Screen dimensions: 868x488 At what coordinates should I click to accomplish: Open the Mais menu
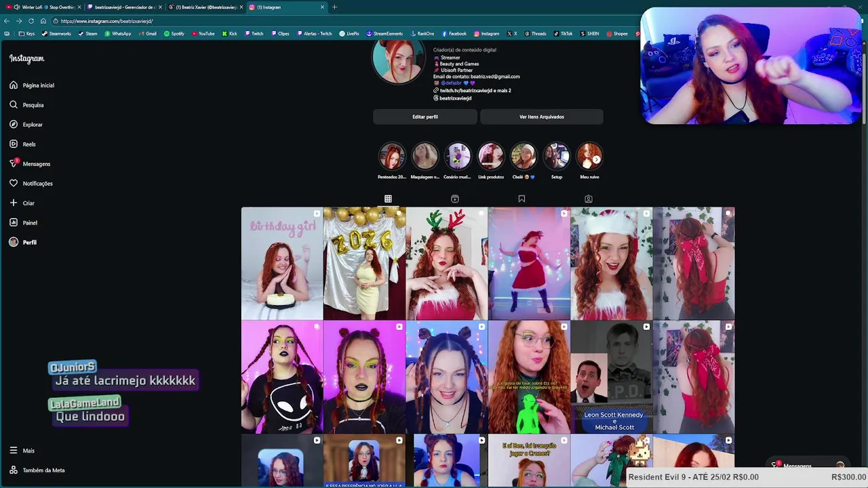click(22, 451)
